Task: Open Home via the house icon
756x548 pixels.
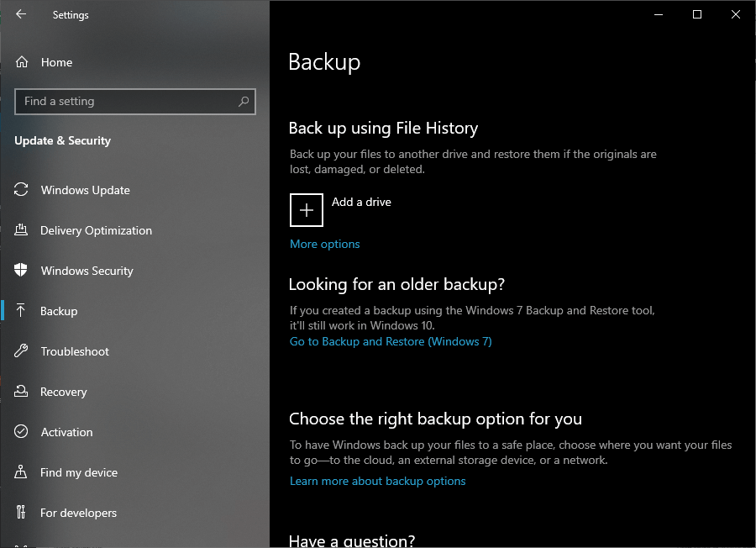Action: click(x=22, y=62)
